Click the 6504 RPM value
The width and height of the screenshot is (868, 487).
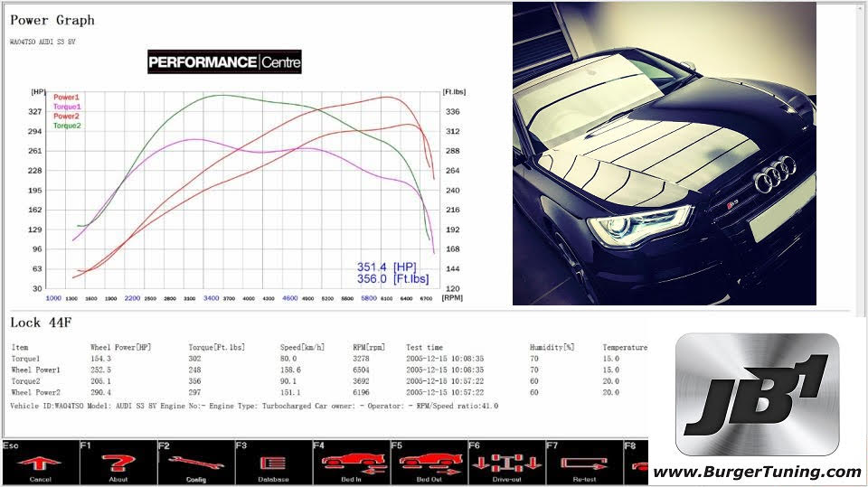coord(361,370)
